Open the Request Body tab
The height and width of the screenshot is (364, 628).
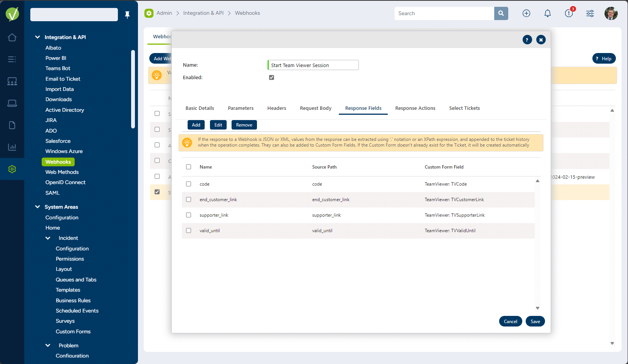(x=315, y=108)
